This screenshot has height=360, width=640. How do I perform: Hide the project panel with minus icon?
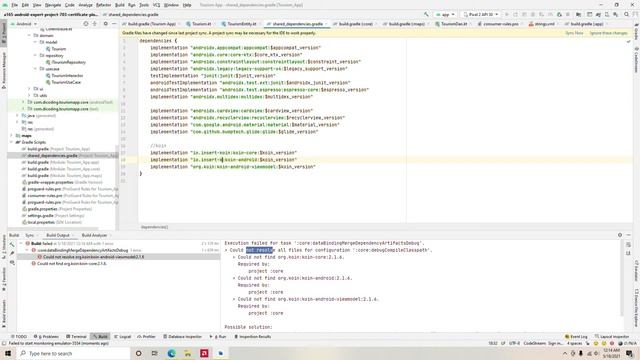coord(114,24)
